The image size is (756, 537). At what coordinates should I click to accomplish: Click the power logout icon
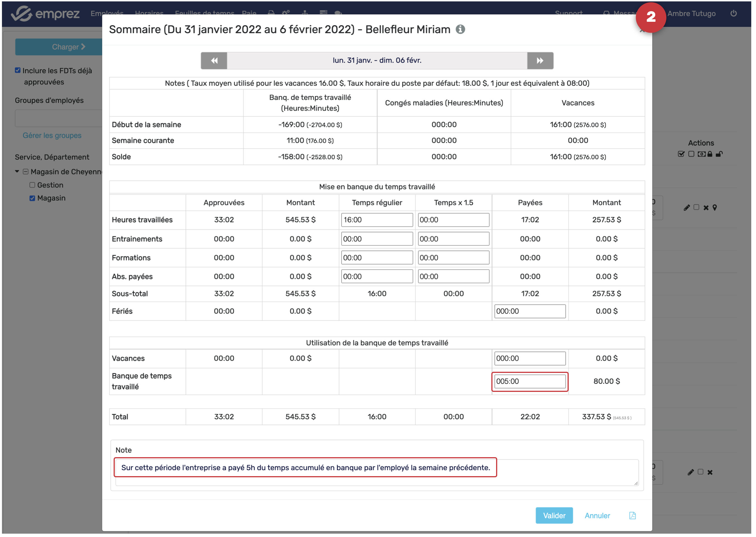pyautogui.click(x=733, y=14)
